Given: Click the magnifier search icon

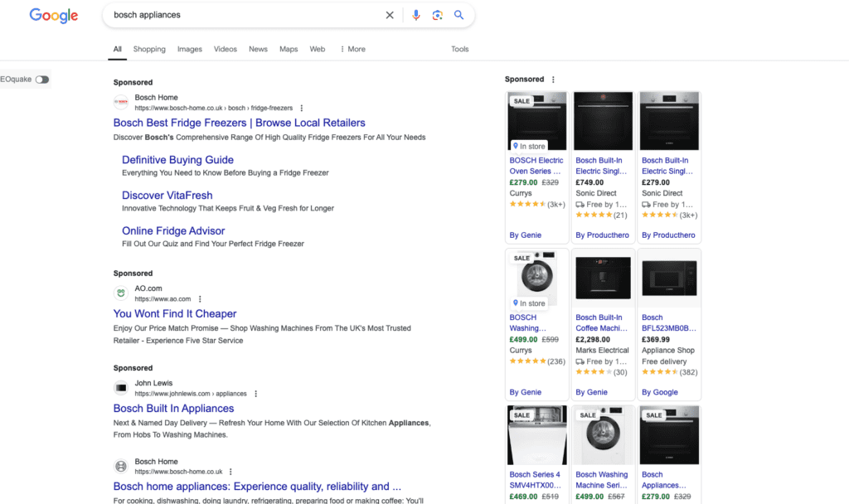Looking at the screenshot, I should (x=458, y=15).
